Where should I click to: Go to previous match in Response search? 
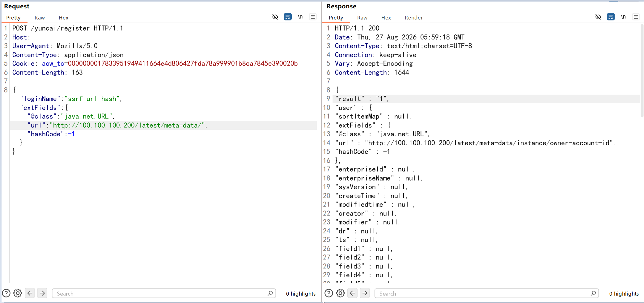pos(353,293)
